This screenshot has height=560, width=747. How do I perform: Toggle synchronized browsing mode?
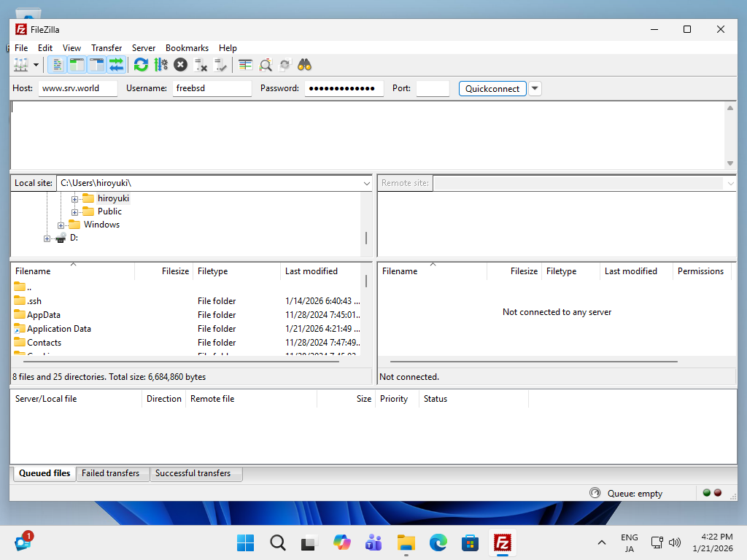click(285, 64)
